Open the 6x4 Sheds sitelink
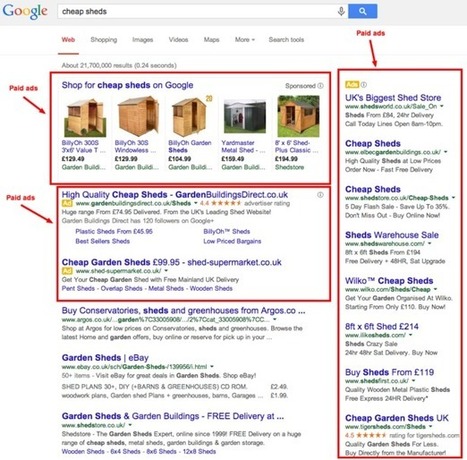This screenshot has width=467, height=460. point(125,452)
